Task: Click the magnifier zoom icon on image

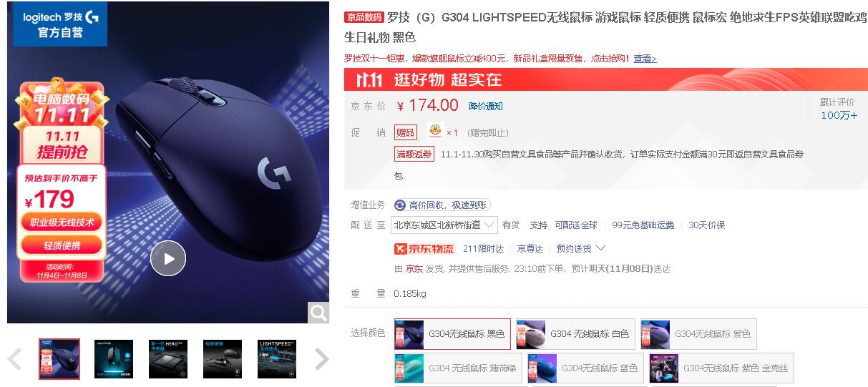Action: pos(318,313)
